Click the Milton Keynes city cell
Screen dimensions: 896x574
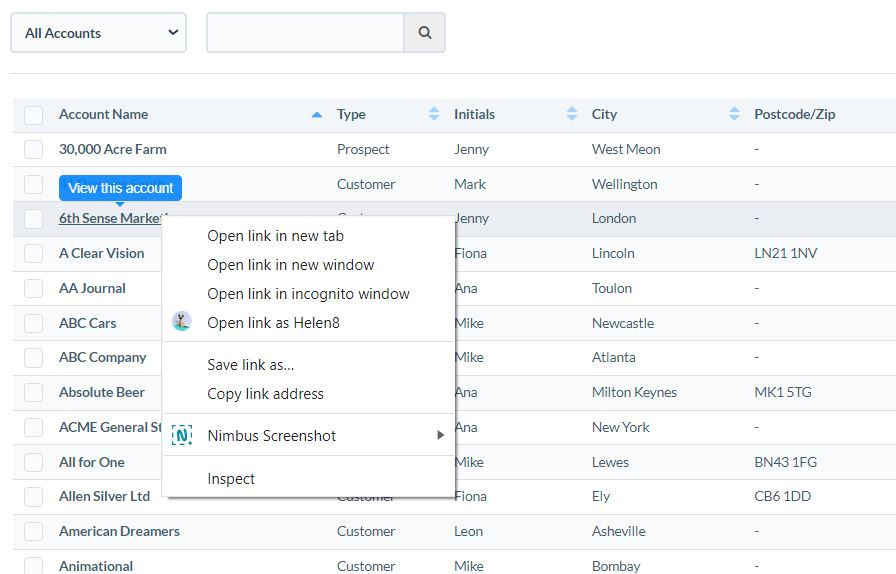[634, 392]
